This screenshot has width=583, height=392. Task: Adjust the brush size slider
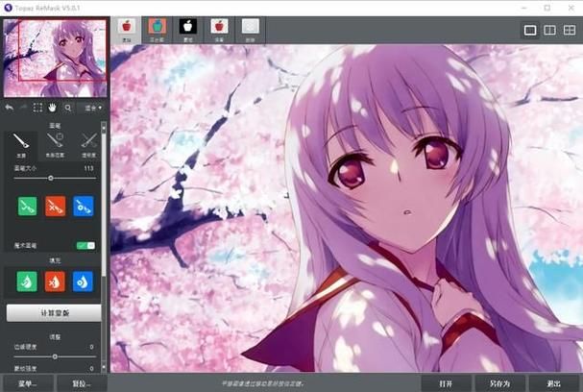(51, 179)
